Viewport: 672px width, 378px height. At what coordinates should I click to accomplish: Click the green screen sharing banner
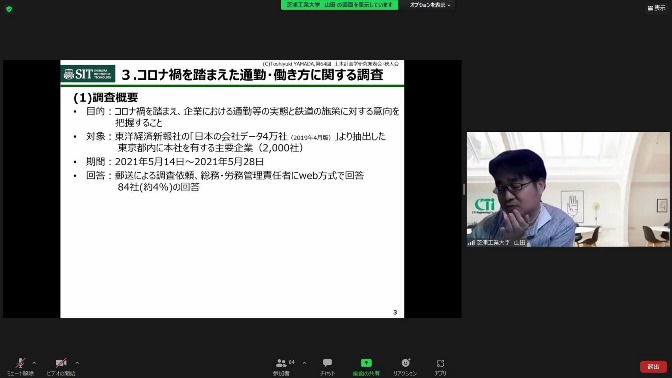(339, 5)
